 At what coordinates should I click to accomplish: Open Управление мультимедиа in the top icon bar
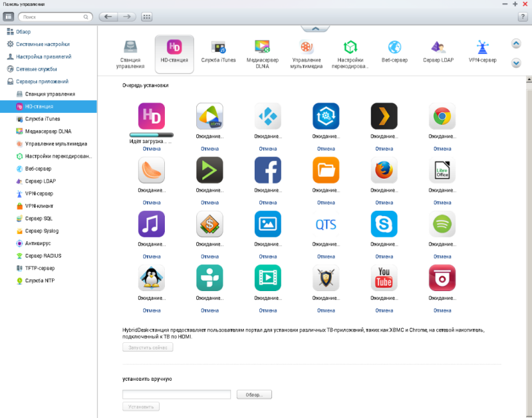(307, 54)
